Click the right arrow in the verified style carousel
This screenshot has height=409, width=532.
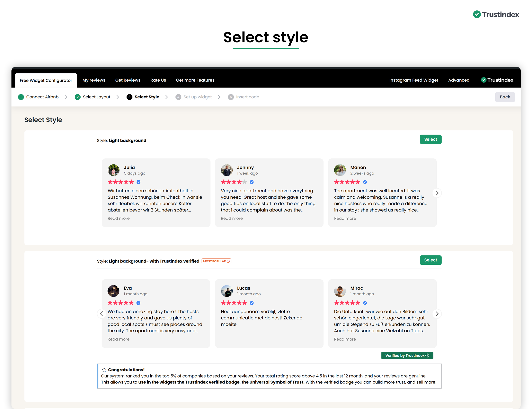437,314
